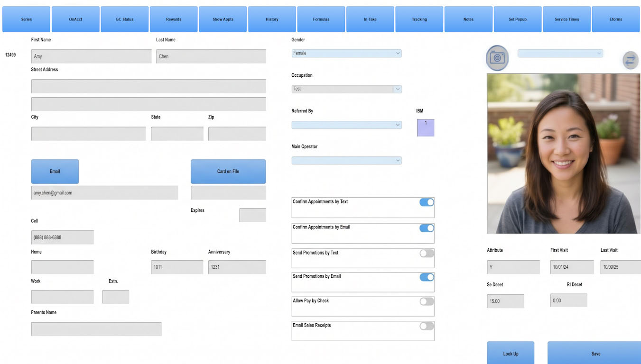Click the Email button
The width and height of the screenshot is (641, 364).
(55, 172)
